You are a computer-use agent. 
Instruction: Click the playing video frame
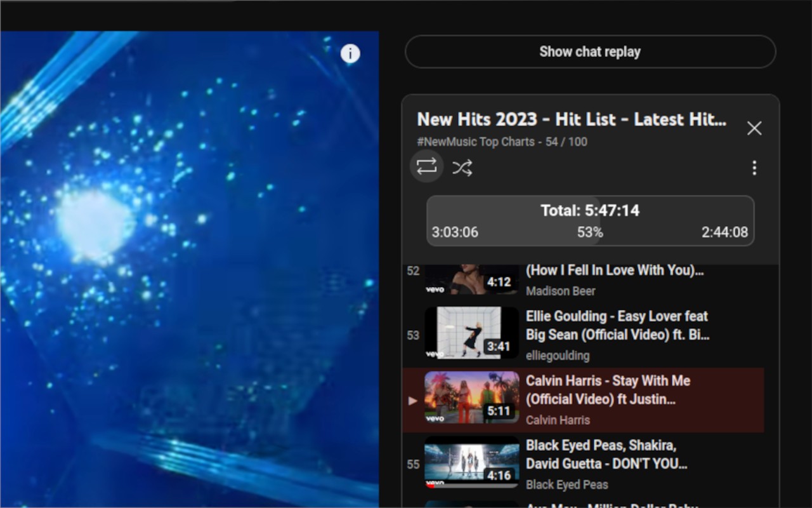(189, 269)
